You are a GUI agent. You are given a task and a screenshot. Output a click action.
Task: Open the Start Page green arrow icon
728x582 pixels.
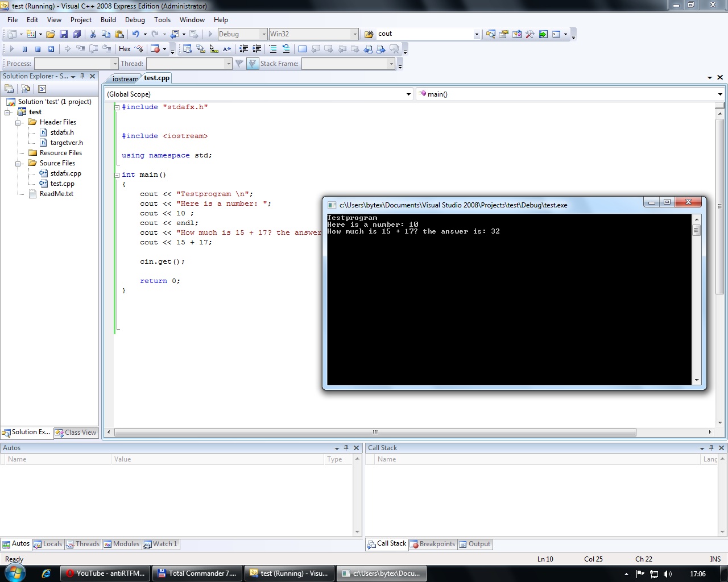tap(543, 34)
